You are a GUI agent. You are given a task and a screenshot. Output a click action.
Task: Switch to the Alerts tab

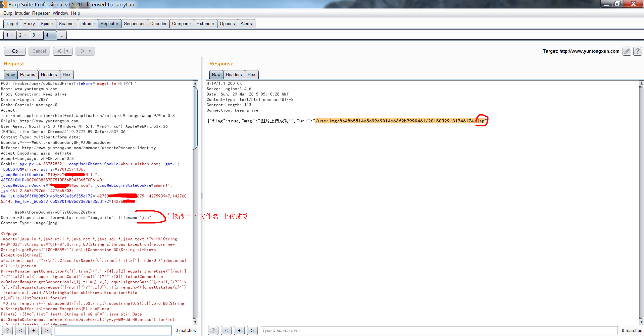click(x=246, y=24)
